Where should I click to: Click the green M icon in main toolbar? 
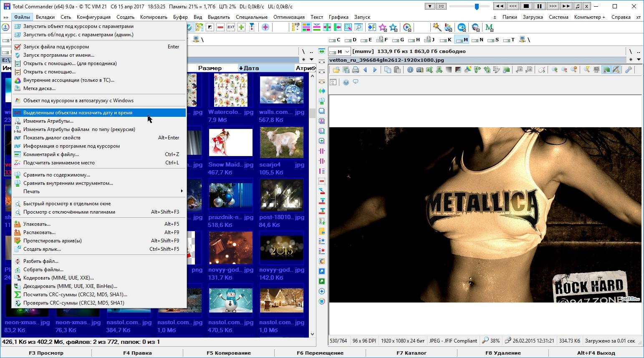point(489,27)
